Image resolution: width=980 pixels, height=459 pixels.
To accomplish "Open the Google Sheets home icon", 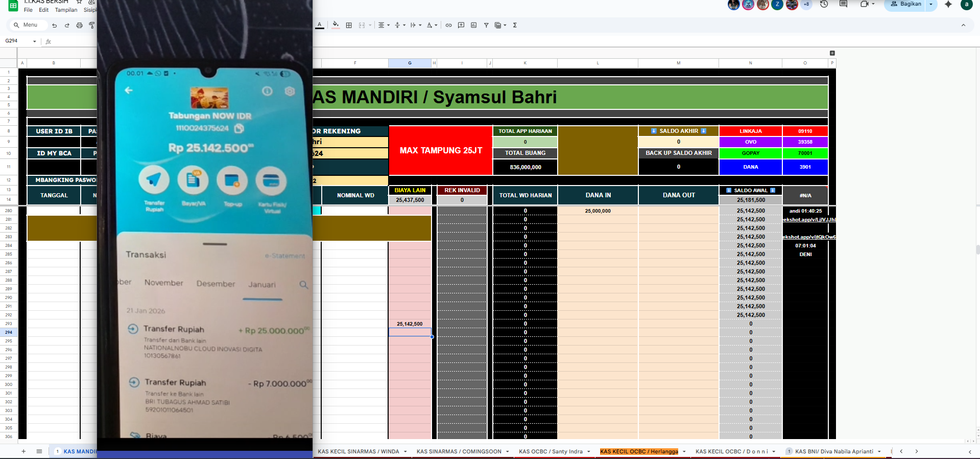I will (x=13, y=5).
